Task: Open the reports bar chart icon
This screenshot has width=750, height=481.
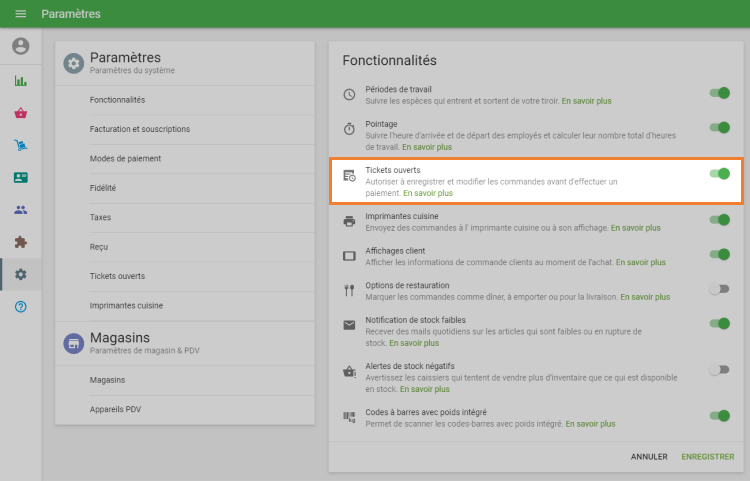Action: click(21, 81)
